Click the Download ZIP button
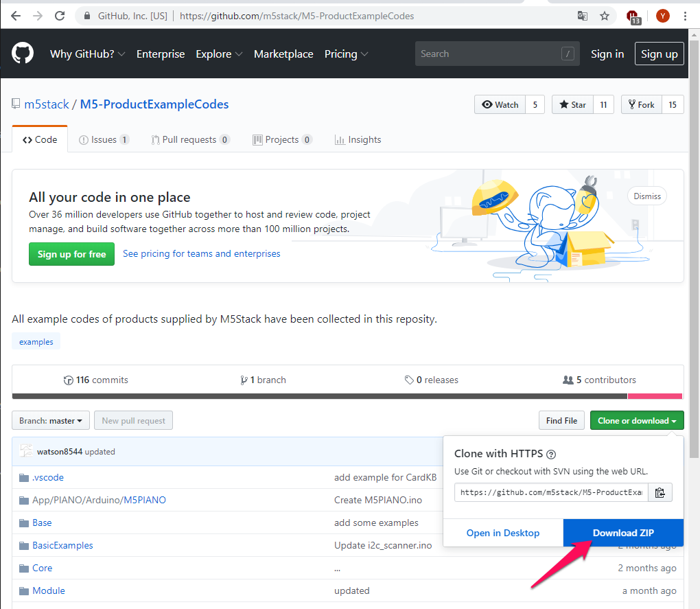Viewport: 700px width, 609px height. [x=623, y=533]
